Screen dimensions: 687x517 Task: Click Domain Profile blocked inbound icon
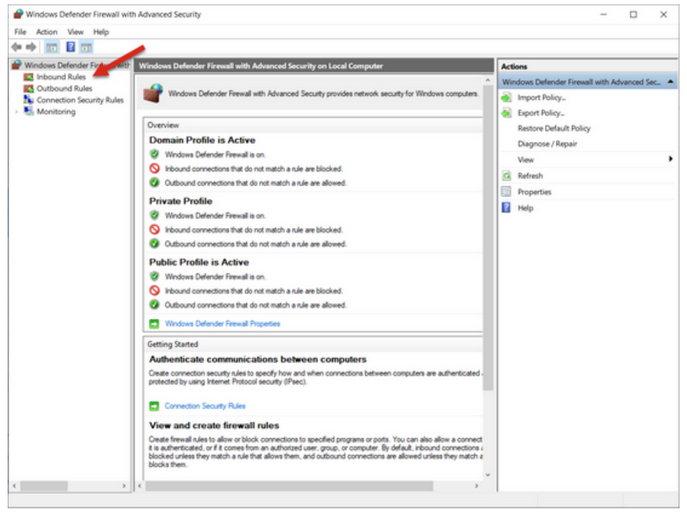154,168
